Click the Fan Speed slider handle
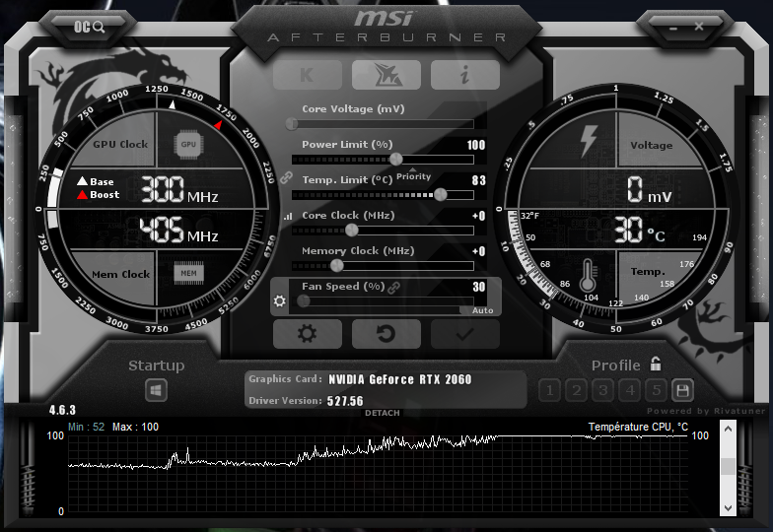 (304, 300)
